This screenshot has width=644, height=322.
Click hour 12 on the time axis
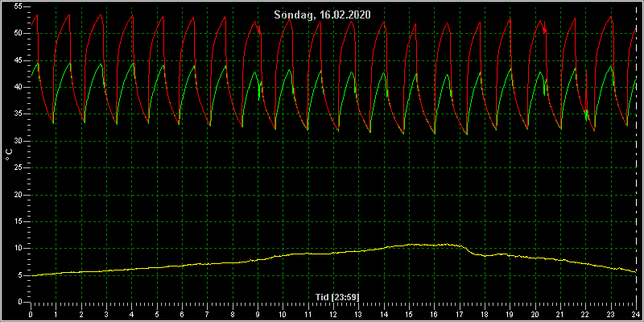pyautogui.click(x=333, y=314)
